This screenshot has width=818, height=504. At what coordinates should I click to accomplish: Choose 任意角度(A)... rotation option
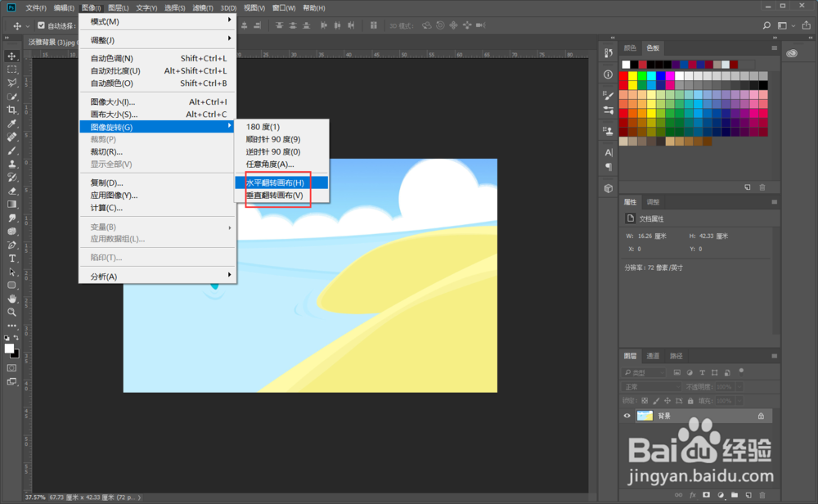pos(281,164)
